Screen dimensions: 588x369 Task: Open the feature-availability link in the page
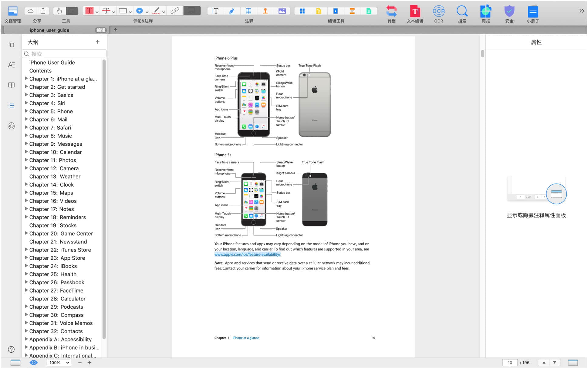(247, 254)
